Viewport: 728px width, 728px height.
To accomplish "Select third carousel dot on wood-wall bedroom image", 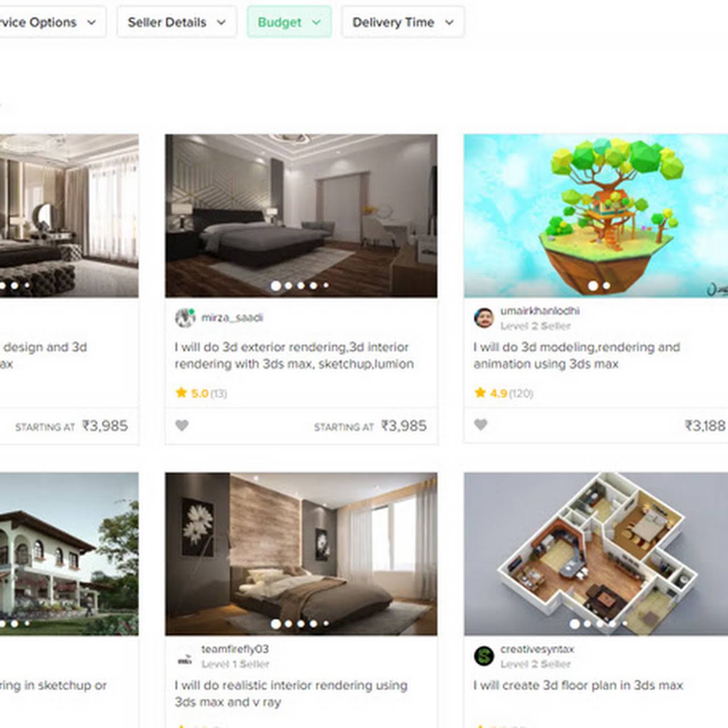I will [x=301, y=624].
